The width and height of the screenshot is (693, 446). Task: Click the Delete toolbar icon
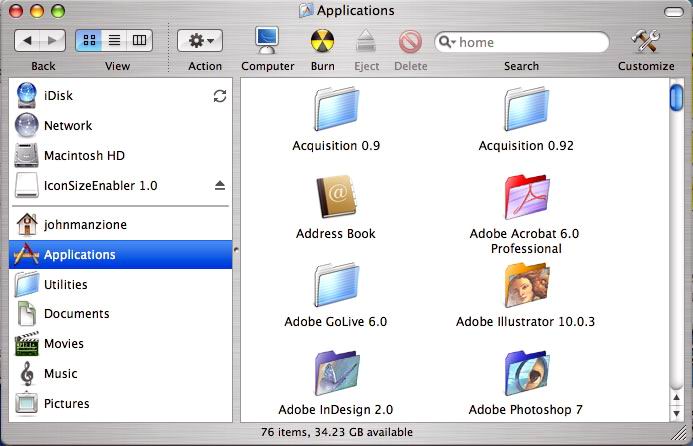coord(410,42)
